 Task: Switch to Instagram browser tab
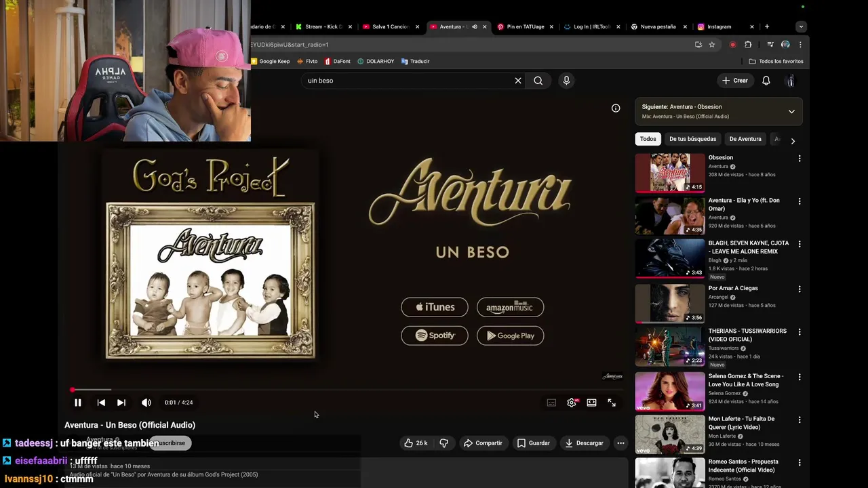tap(719, 26)
